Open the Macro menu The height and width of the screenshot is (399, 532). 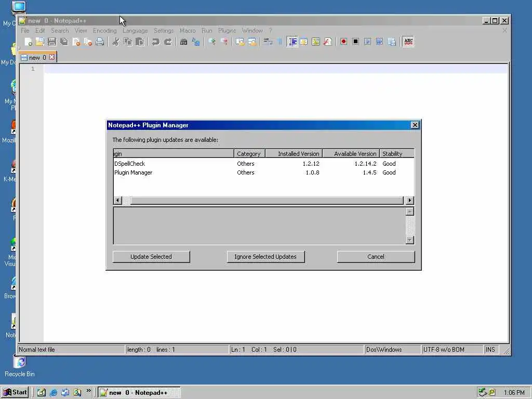click(188, 31)
